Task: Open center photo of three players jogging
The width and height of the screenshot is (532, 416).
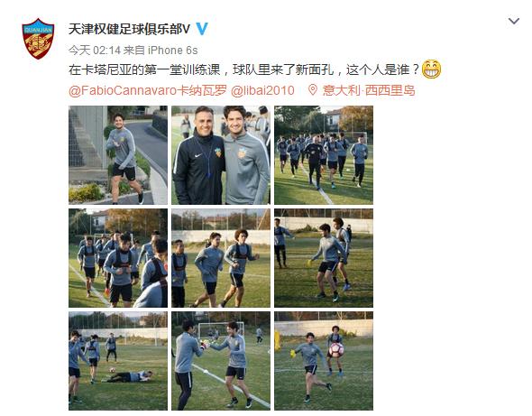Action: point(221,258)
